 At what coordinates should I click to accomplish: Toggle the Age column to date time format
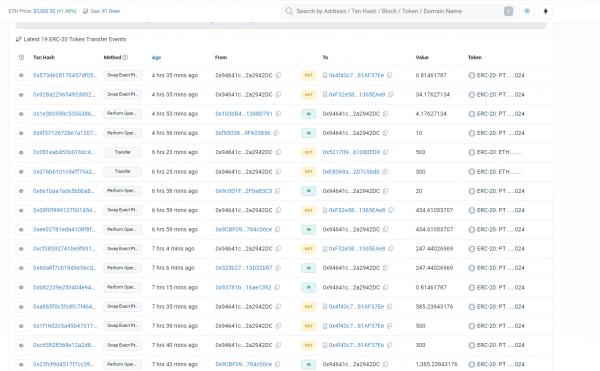(156, 57)
